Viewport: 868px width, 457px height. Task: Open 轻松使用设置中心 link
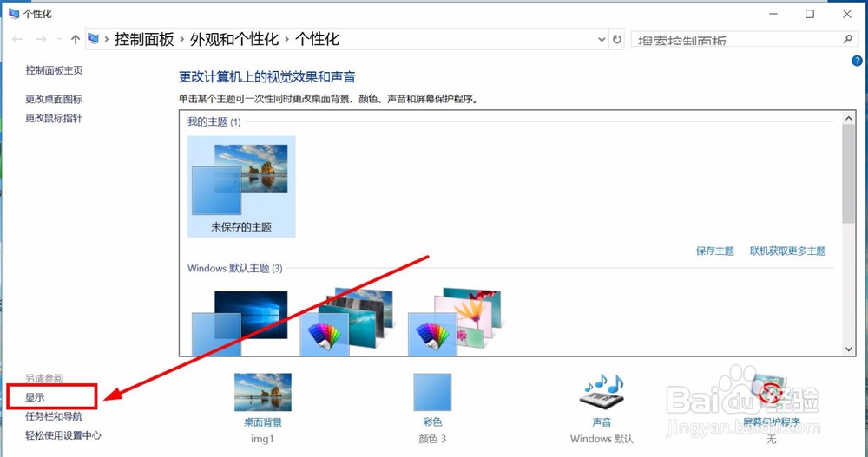[63, 435]
